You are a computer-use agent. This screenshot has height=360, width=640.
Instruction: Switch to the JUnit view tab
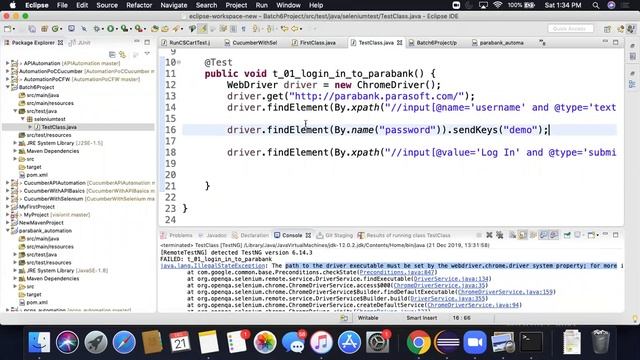point(80,42)
